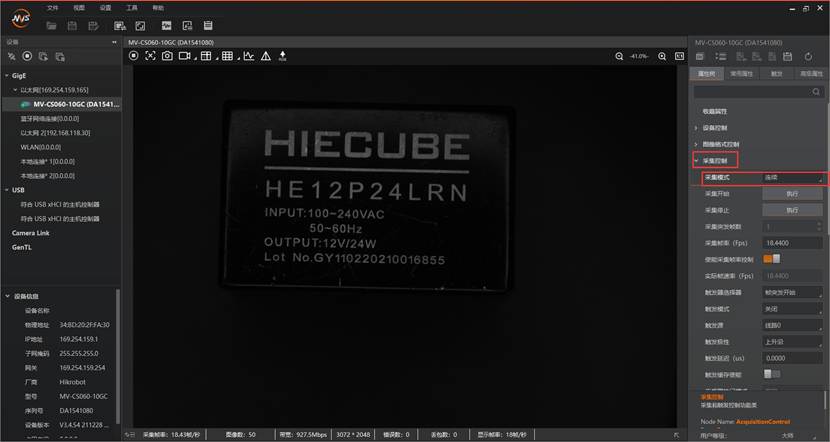The height and width of the screenshot is (442, 830).
Task: Open the 采集模式 dropdown
Action: (792, 178)
